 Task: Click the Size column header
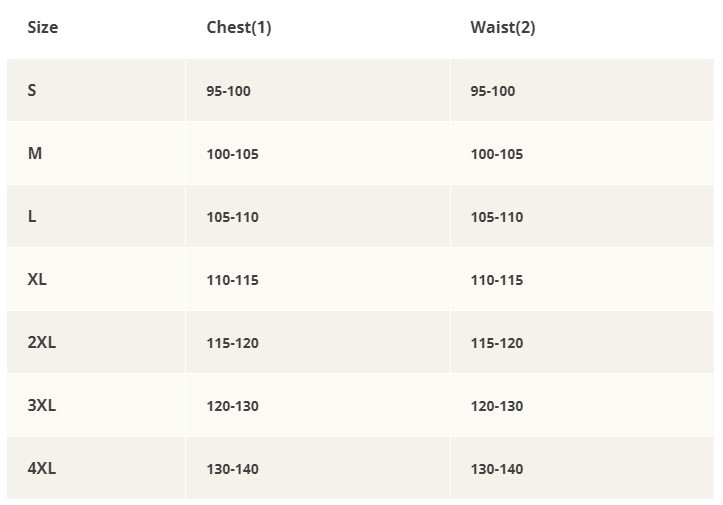pyautogui.click(x=43, y=27)
